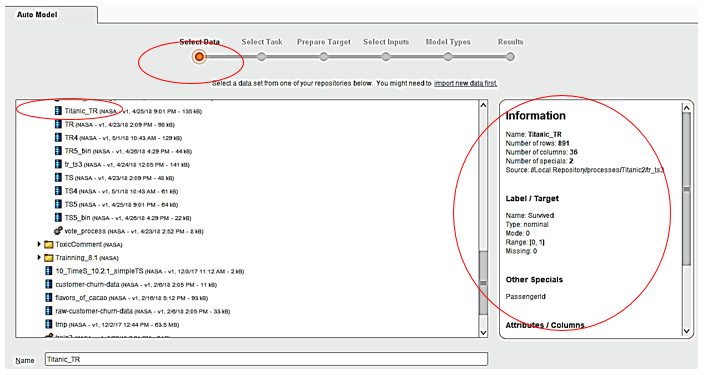Select the raw-customer-churn-data entry
710x375 pixels.
click(x=143, y=311)
